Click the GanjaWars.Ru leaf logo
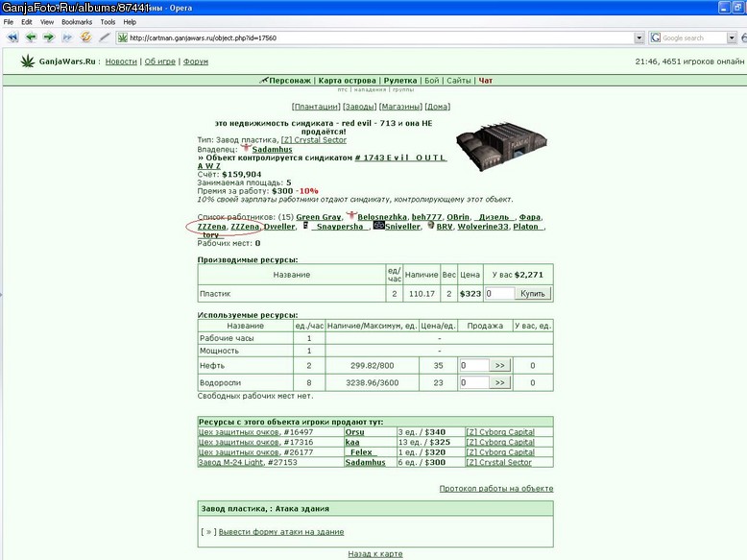The width and height of the screenshot is (747, 560). click(x=28, y=61)
